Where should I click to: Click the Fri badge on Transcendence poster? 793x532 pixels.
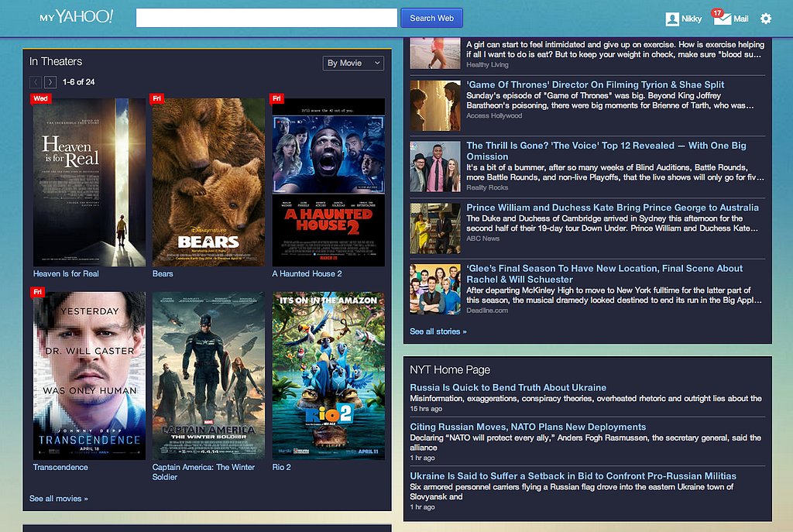click(37, 292)
